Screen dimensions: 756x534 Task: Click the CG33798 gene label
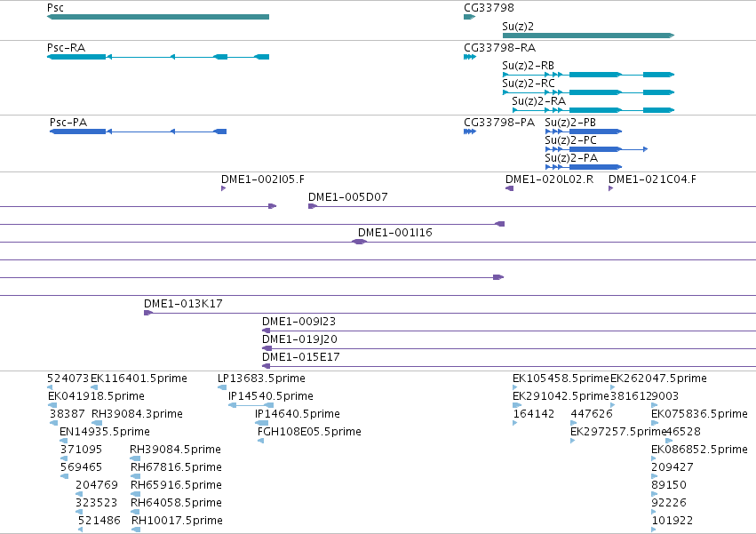pos(489,8)
